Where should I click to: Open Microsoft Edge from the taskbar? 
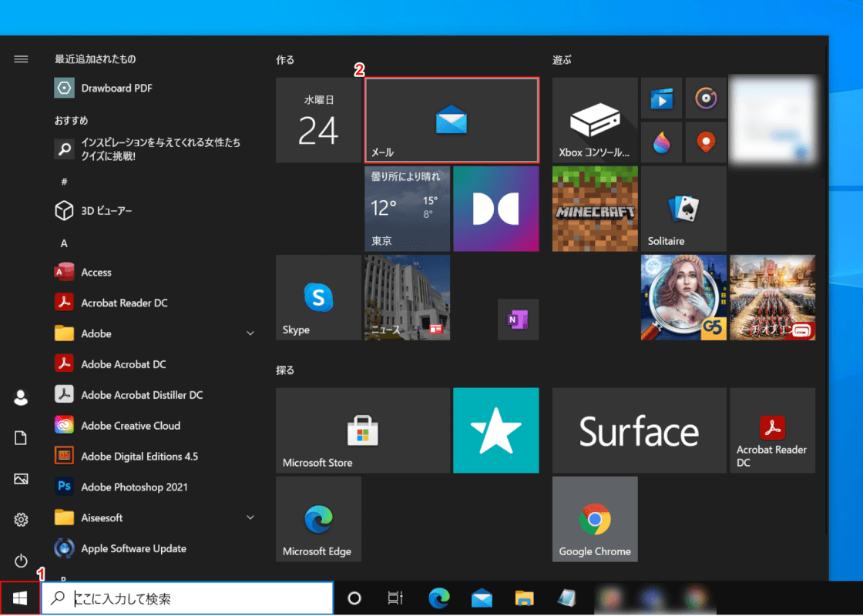[439, 598]
